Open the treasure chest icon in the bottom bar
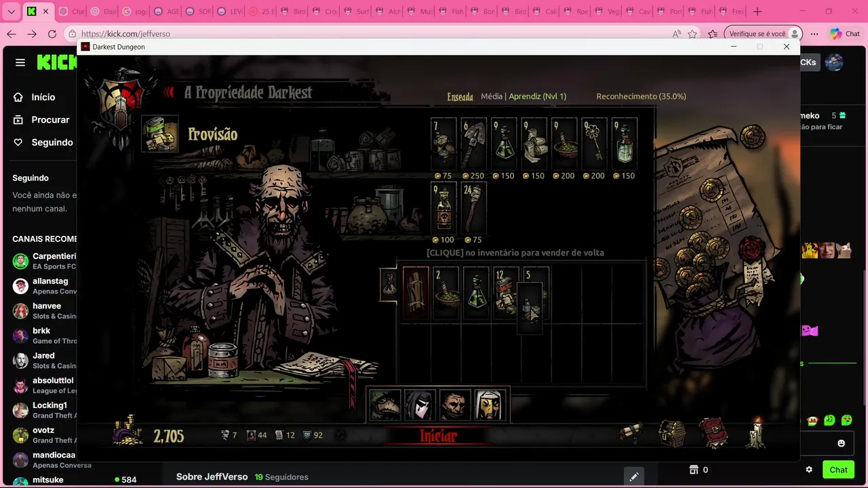868x488 pixels. point(672,434)
